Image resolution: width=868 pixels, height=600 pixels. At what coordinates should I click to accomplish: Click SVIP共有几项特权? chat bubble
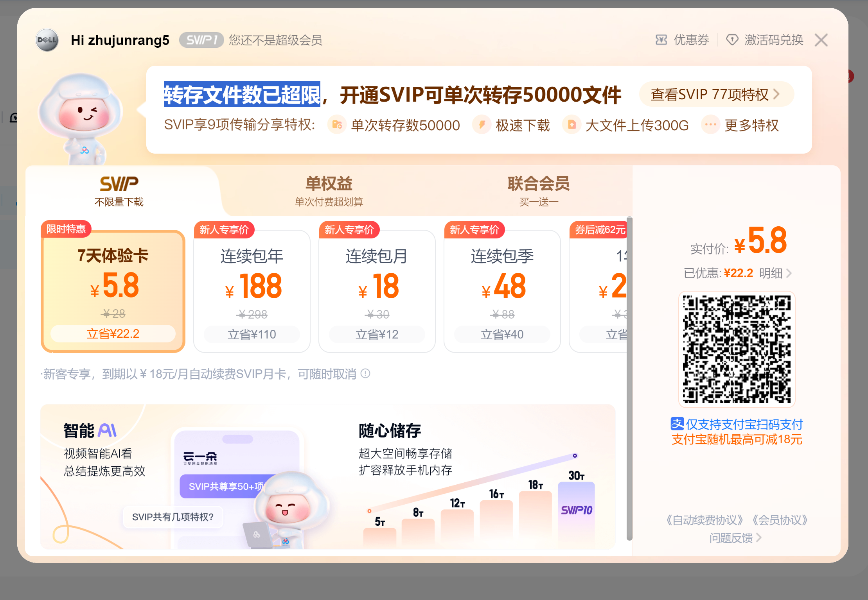(173, 517)
